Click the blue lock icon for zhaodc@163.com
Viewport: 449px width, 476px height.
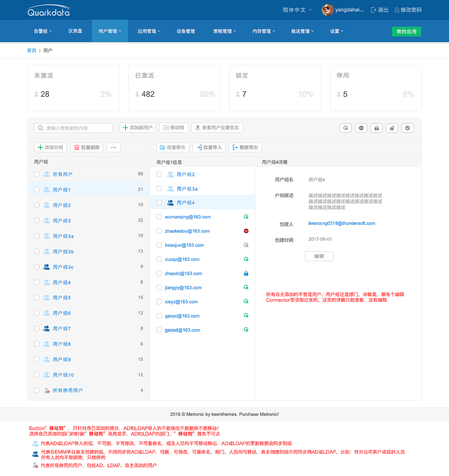click(x=246, y=273)
